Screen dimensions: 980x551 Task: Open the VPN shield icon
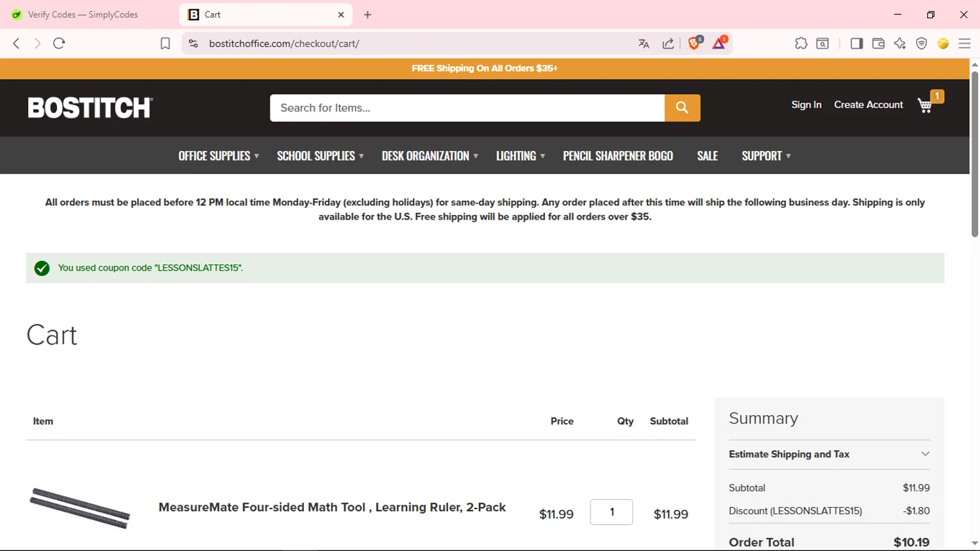(921, 43)
